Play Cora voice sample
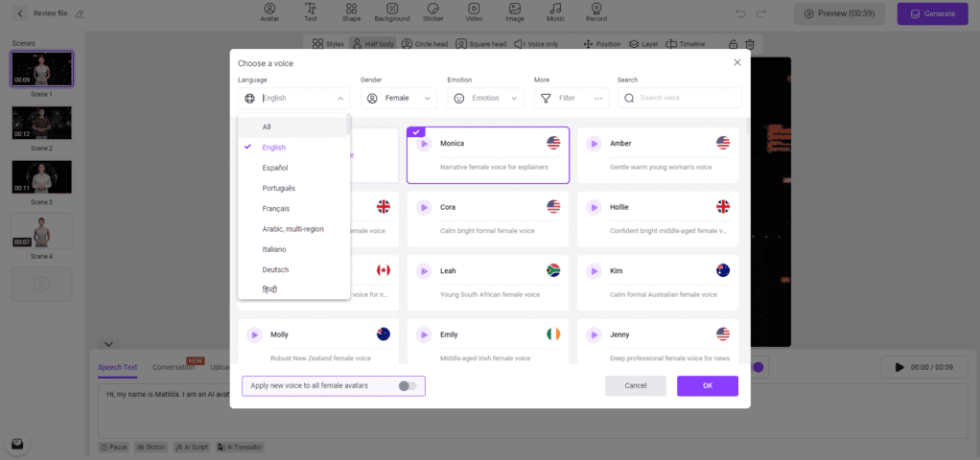The height and width of the screenshot is (460, 980). [424, 208]
